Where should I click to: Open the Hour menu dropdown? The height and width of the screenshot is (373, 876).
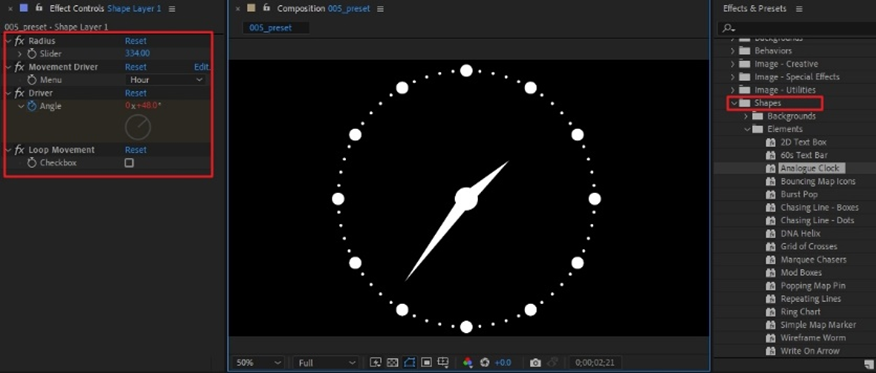[165, 80]
